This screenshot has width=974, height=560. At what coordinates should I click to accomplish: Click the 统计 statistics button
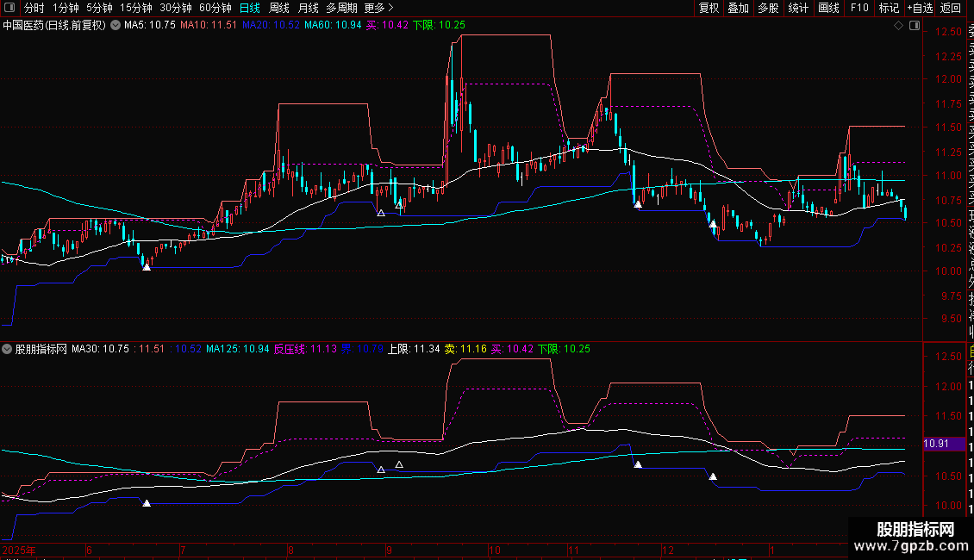pos(798,8)
